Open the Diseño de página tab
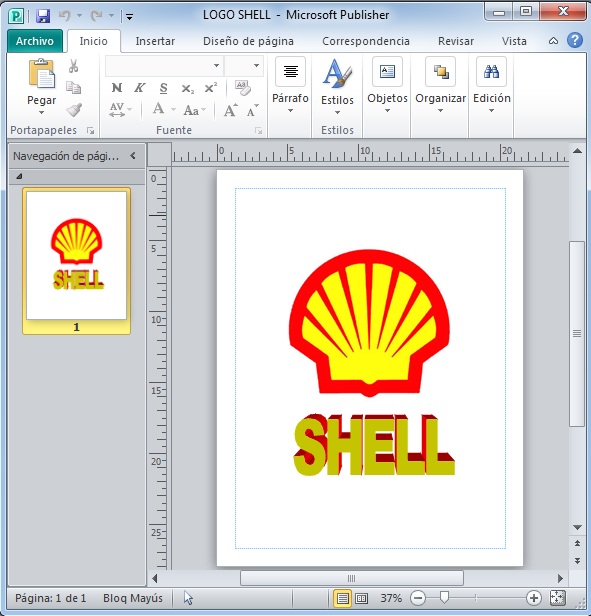The width and height of the screenshot is (591, 616). point(248,41)
